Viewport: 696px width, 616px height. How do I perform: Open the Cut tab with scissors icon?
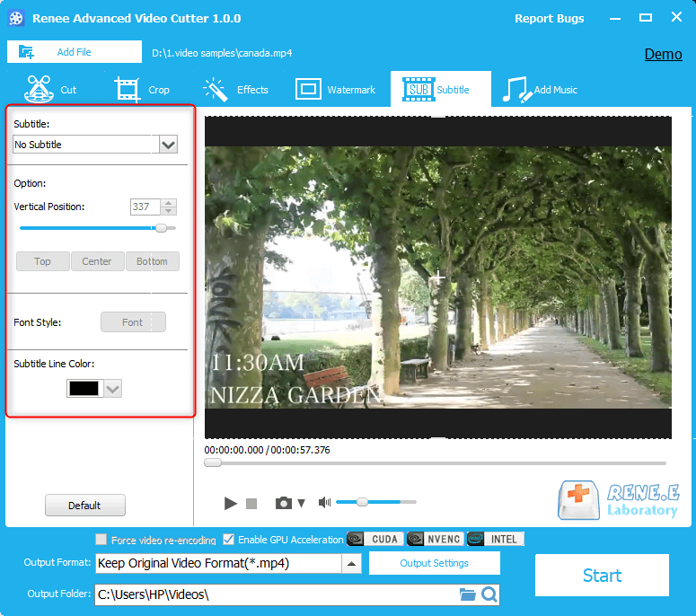pos(50,89)
